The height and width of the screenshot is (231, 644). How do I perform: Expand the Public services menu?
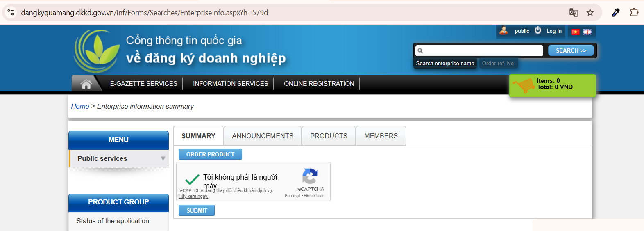tap(119, 159)
